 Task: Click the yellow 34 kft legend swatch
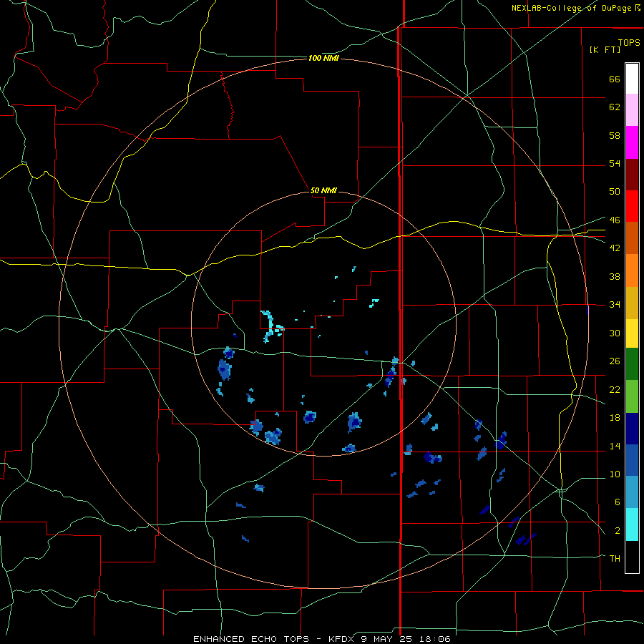632,333
